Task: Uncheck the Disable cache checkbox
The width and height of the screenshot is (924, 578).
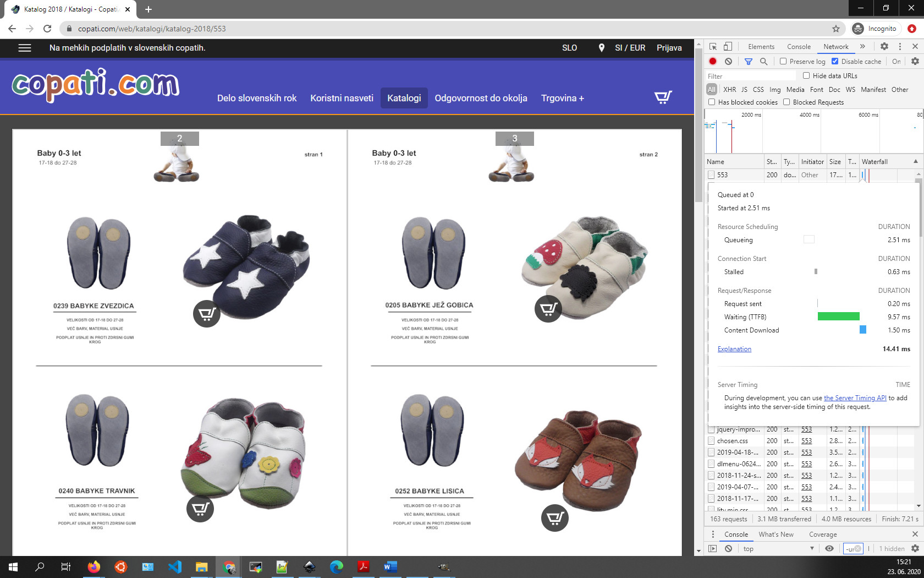Action: [835, 62]
